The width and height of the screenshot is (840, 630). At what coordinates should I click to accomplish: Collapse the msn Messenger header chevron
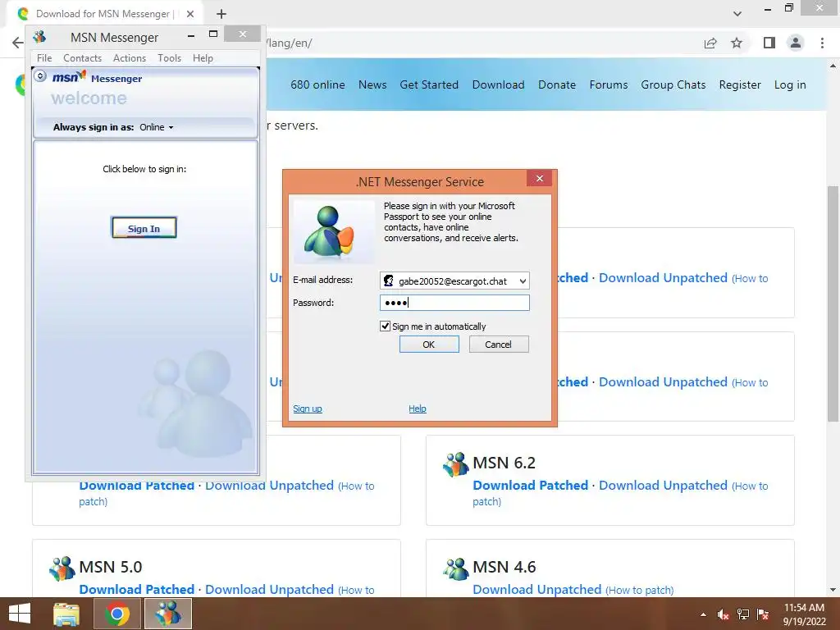[x=40, y=76]
